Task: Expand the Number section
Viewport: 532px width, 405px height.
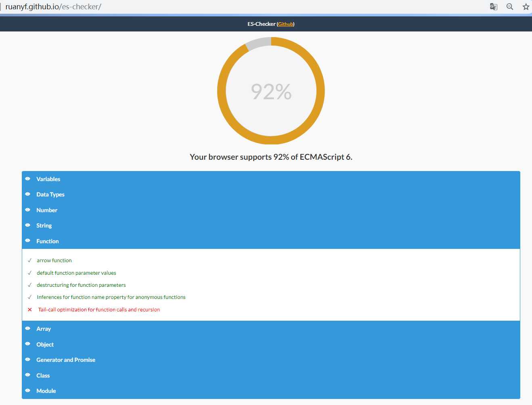Action: coord(271,210)
